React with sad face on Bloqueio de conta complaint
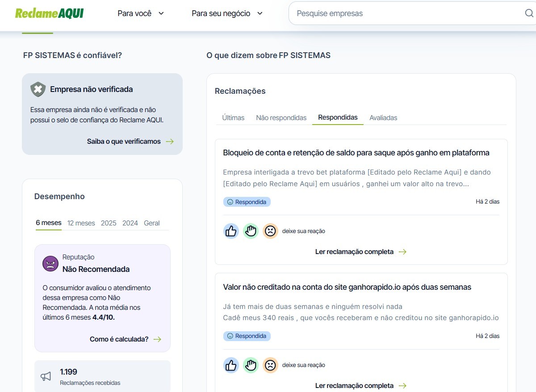The height and width of the screenshot is (392, 536). [x=270, y=231]
